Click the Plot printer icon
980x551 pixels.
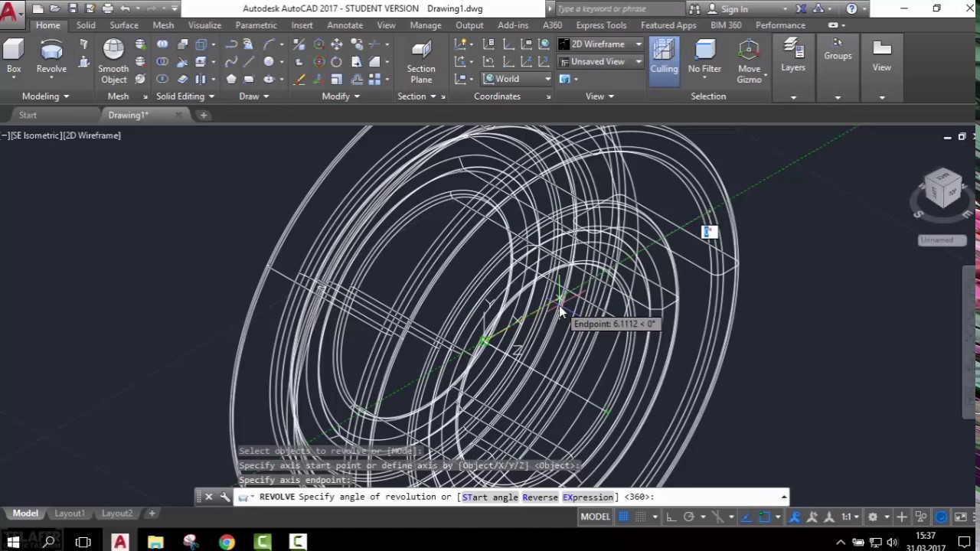coord(107,8)
